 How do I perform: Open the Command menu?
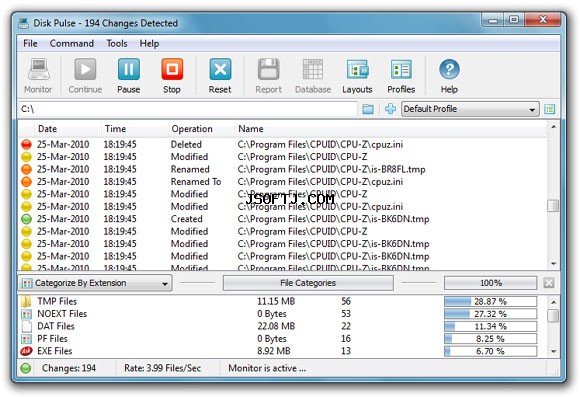[71, 44]
